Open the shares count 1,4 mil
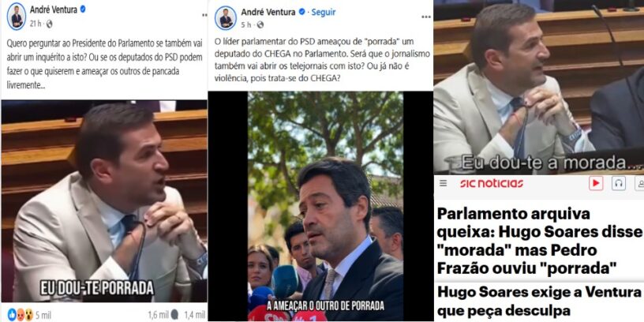This screenshot has width=644, height=322. [194, 315]
